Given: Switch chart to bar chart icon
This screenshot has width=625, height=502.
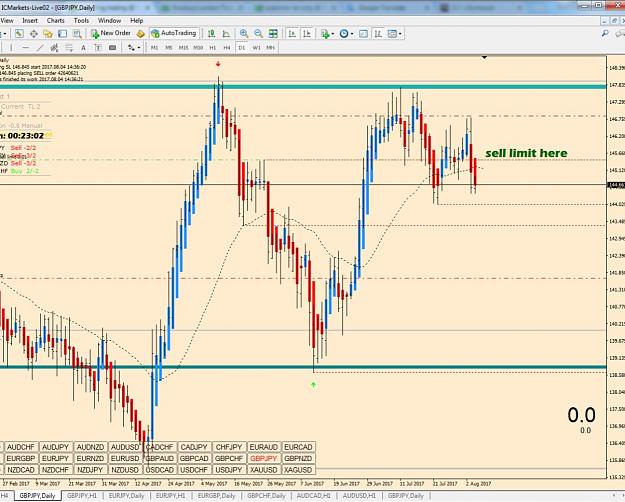Looking at the screenshot, I should click(x=211, y=34).
